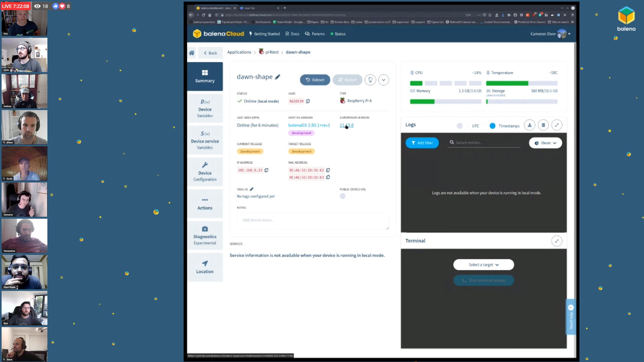Expand the Terminal panel to fullscreen
Viewport: 644px width, 362px height.
[x=556, y=241]
